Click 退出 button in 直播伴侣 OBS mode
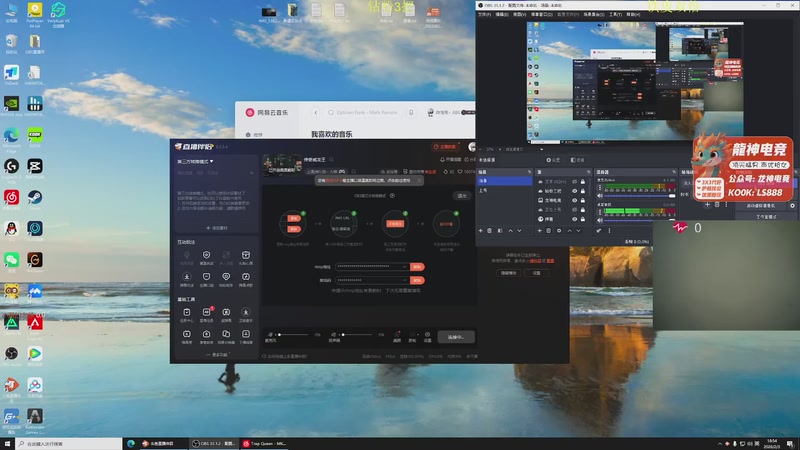This screenshot has height=450, width=800. pyautogui.click(x=462, y=196)
